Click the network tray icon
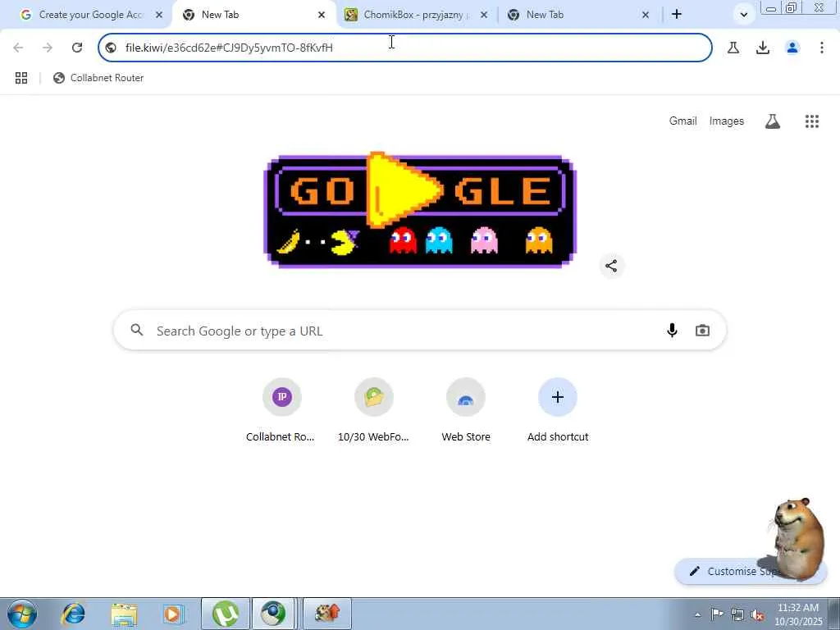Image resolution: width=840 pixels, height=630 pixels. [737, 614]
